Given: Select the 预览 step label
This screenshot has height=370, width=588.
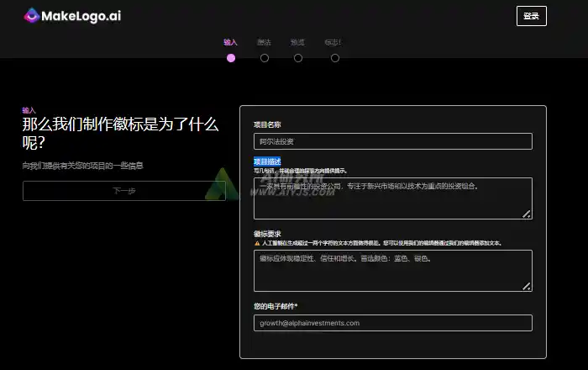Looking at the screenshot, I should 298,42.
